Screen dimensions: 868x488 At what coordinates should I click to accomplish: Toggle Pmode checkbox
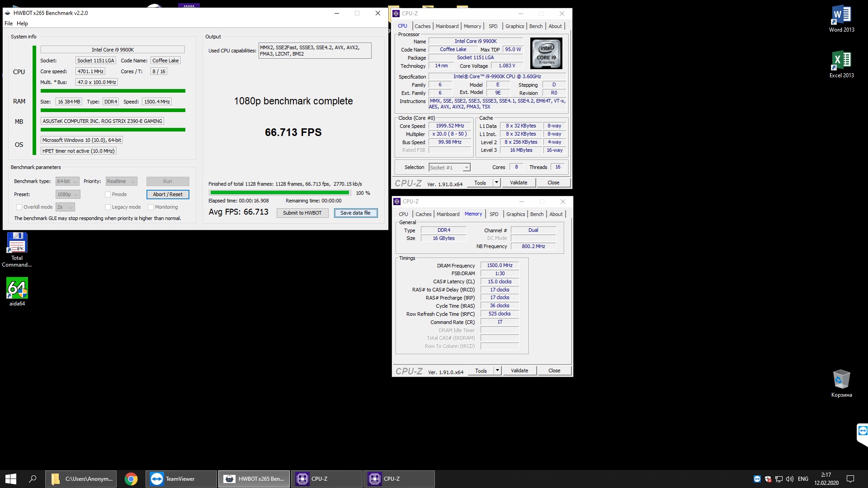[108, 195]
